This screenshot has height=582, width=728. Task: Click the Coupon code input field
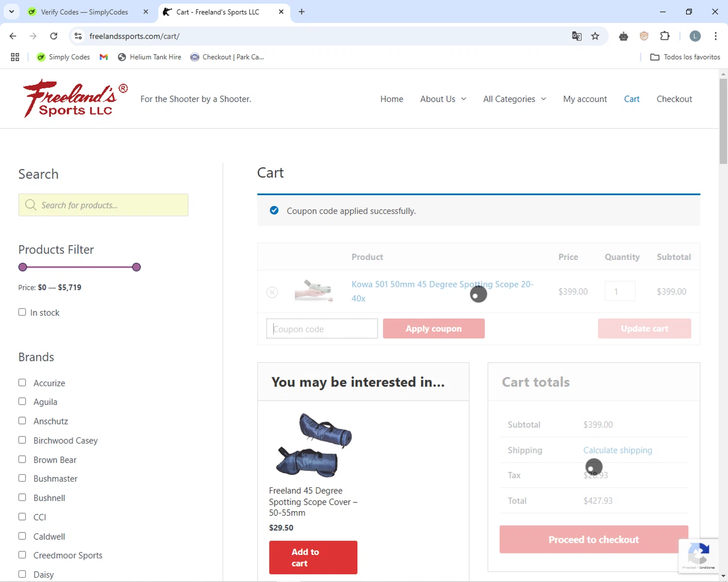322,328
